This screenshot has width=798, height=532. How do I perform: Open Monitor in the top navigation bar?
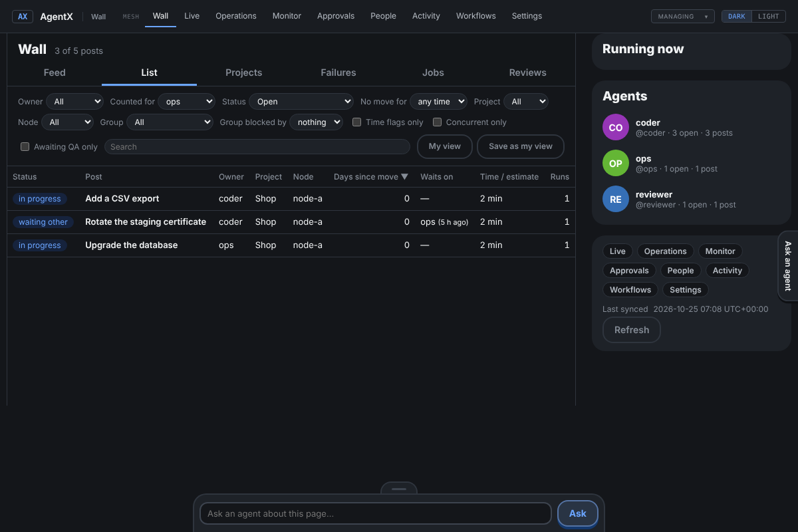pos(287,16)
